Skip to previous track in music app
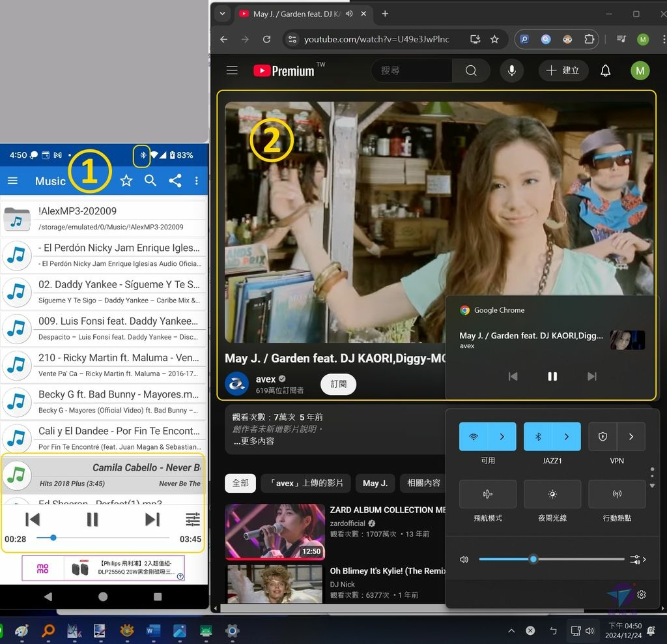 [x=33, y=519]
